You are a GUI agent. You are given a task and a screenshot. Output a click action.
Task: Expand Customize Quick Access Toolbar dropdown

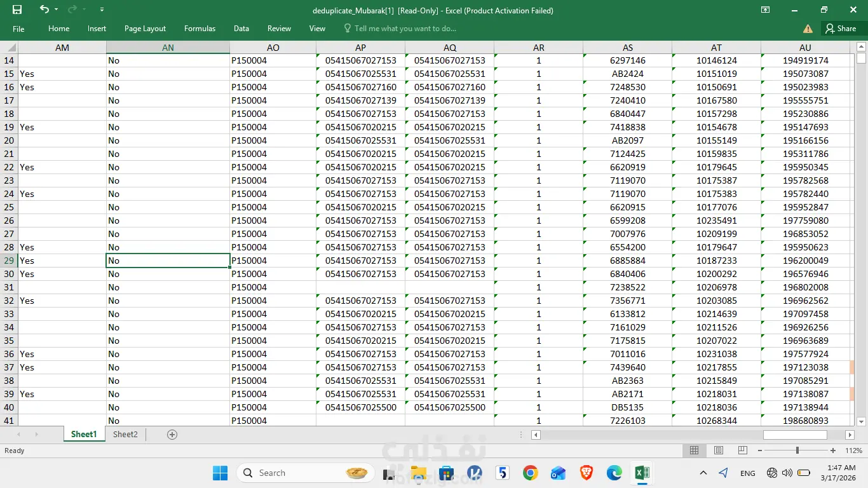pos(102,10)
